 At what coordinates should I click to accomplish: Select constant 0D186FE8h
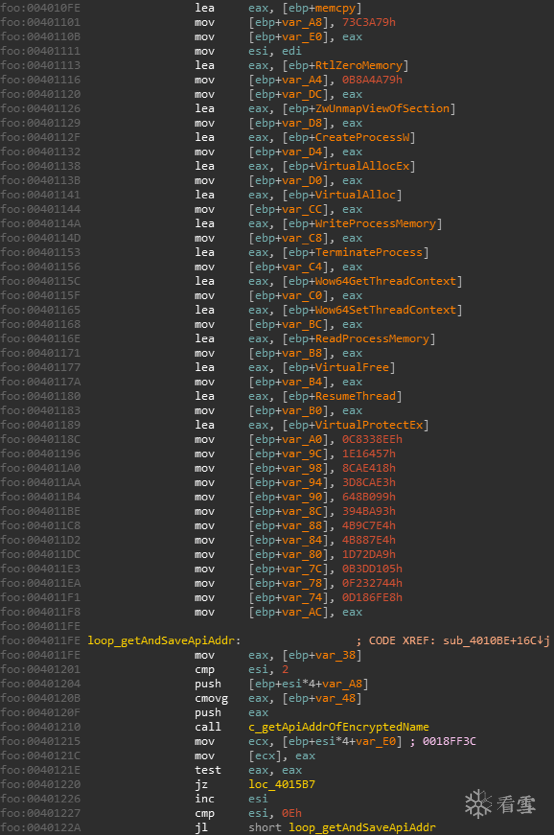click(x=372, y=597)
